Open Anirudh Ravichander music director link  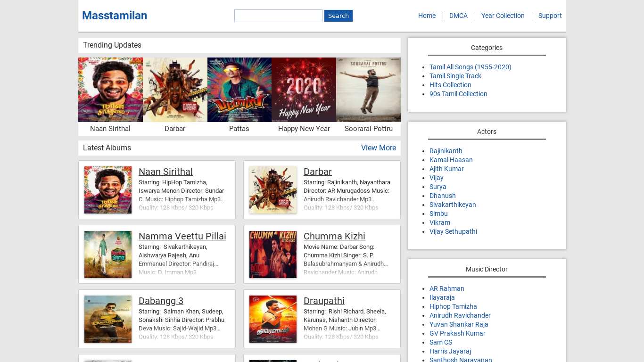pos(460,315)
